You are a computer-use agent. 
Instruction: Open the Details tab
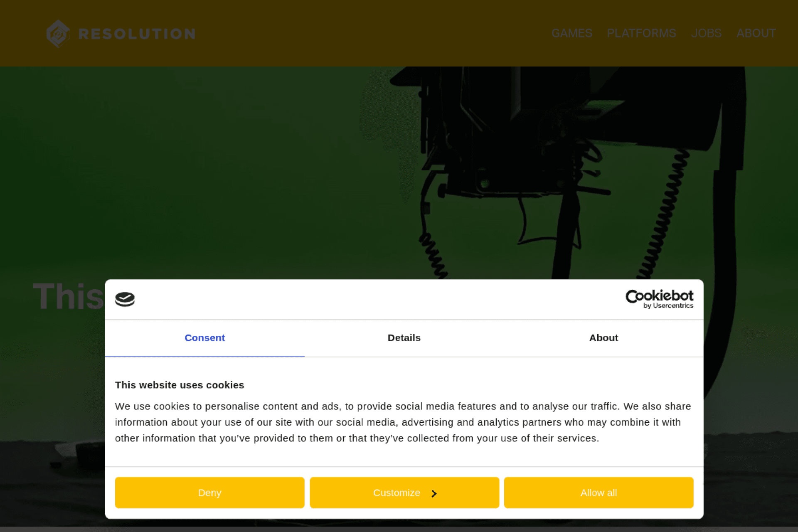click(x=404, y=338)
